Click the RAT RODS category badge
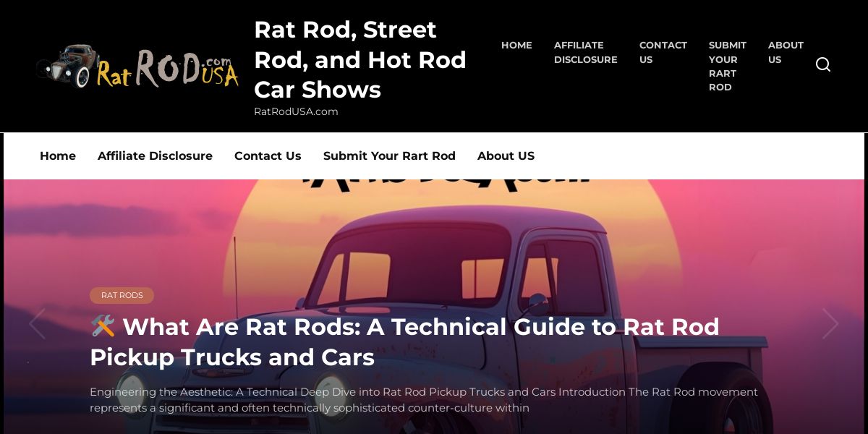Screen dimensions: 868x434 pyautogui.click(x=122, y=295)
